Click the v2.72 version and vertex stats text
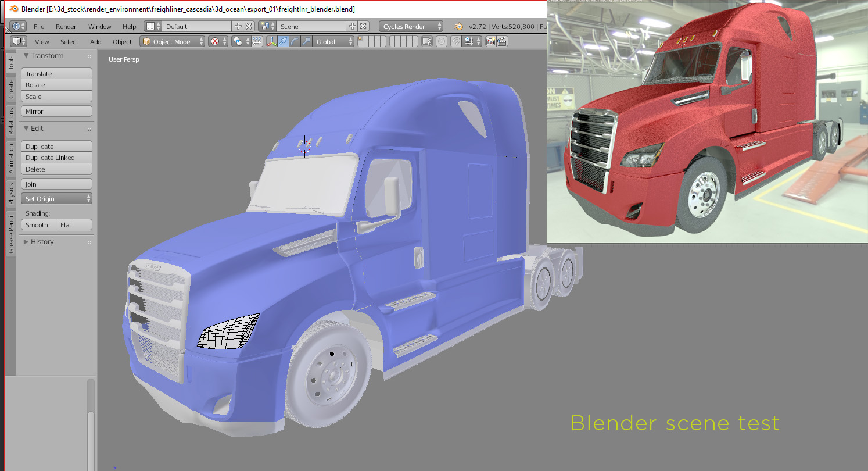 tap(507, 27)
